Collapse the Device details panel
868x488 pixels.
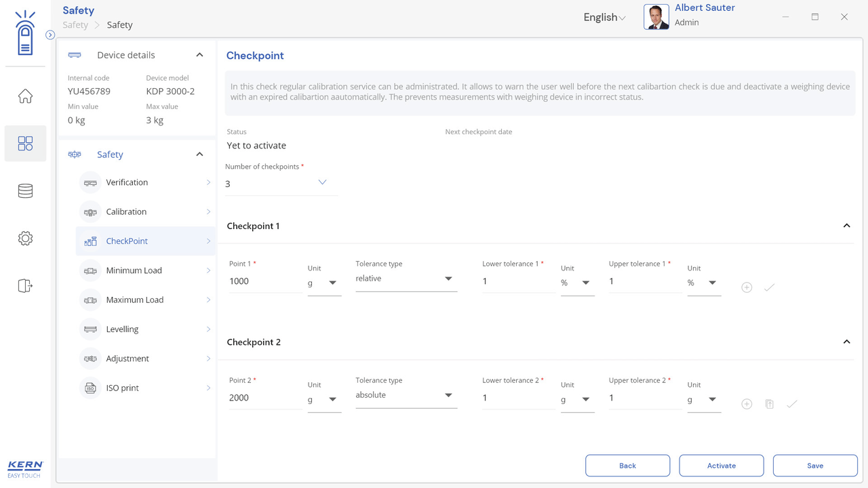coord(199,55)
